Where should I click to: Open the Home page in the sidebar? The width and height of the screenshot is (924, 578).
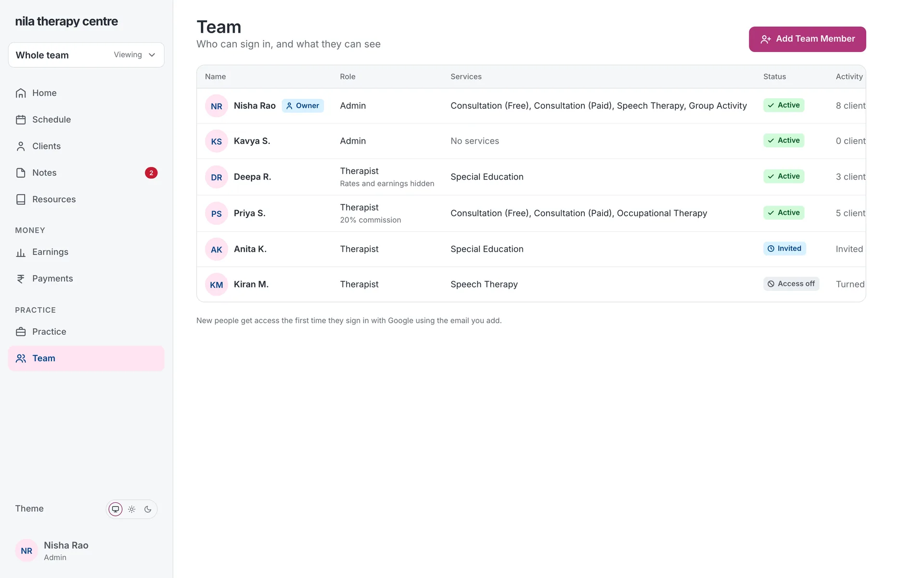86,93
